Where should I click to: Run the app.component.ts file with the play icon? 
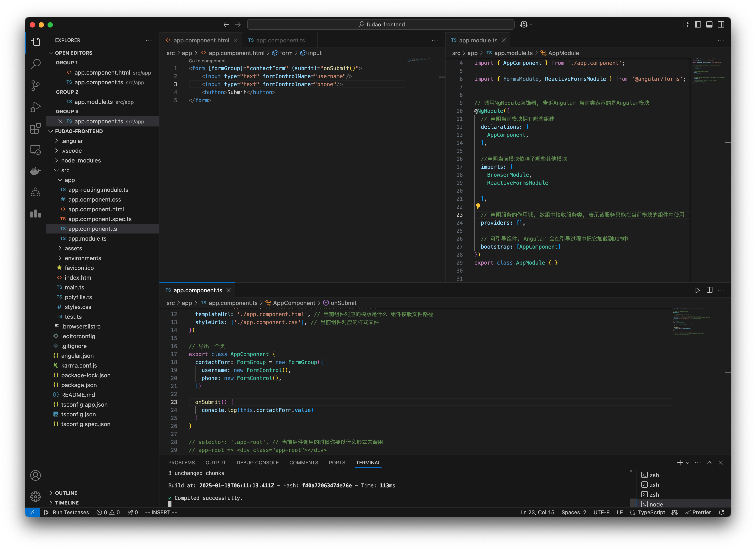698,290
